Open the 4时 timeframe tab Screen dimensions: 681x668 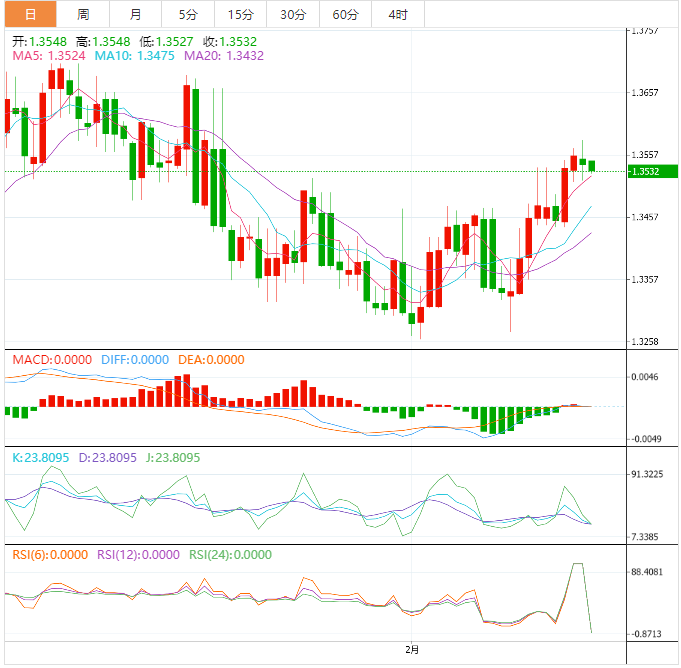point(398,14)
